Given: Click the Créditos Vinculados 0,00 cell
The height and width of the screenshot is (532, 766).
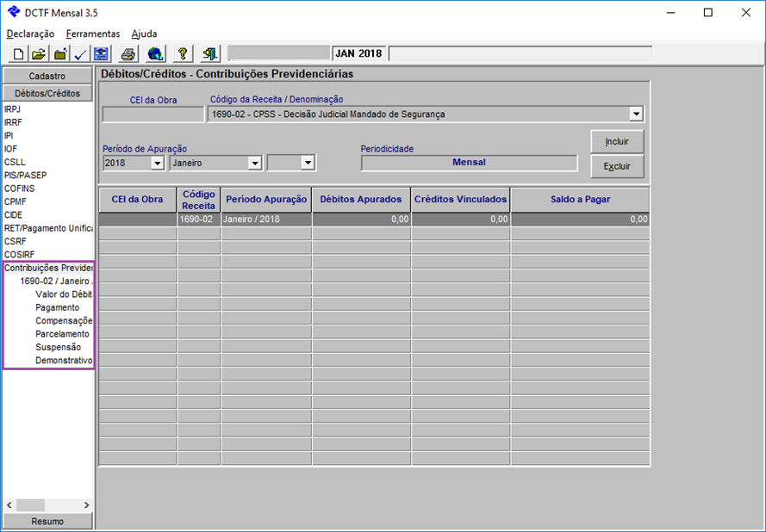Looking at the screenshot, I should tap(461, 220).
